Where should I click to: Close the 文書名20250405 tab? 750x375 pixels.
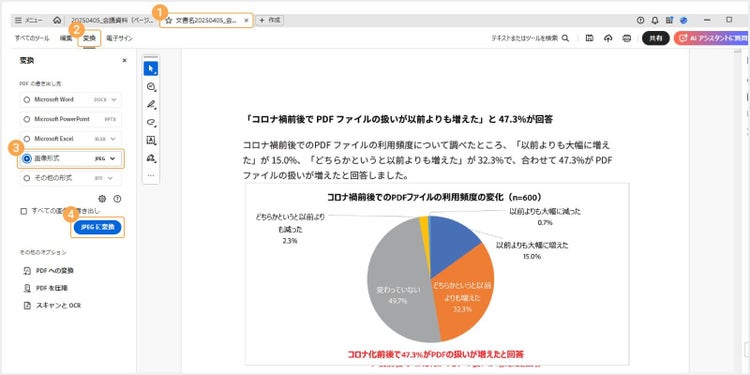point(246,21)
